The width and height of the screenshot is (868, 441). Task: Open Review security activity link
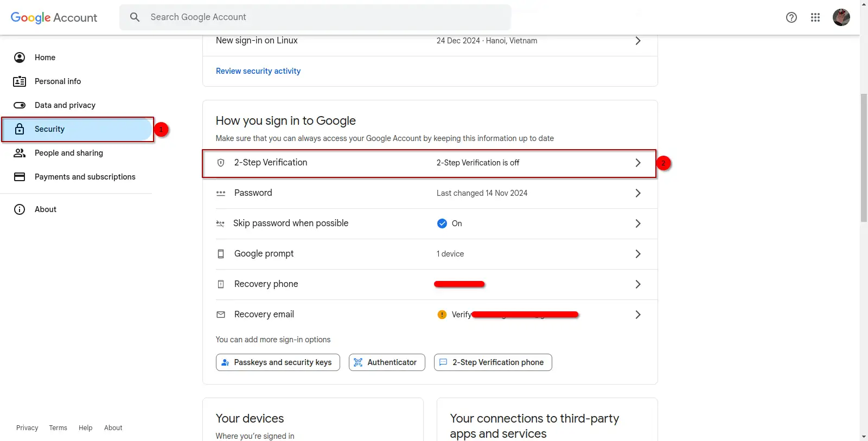(x=258, y=71)
